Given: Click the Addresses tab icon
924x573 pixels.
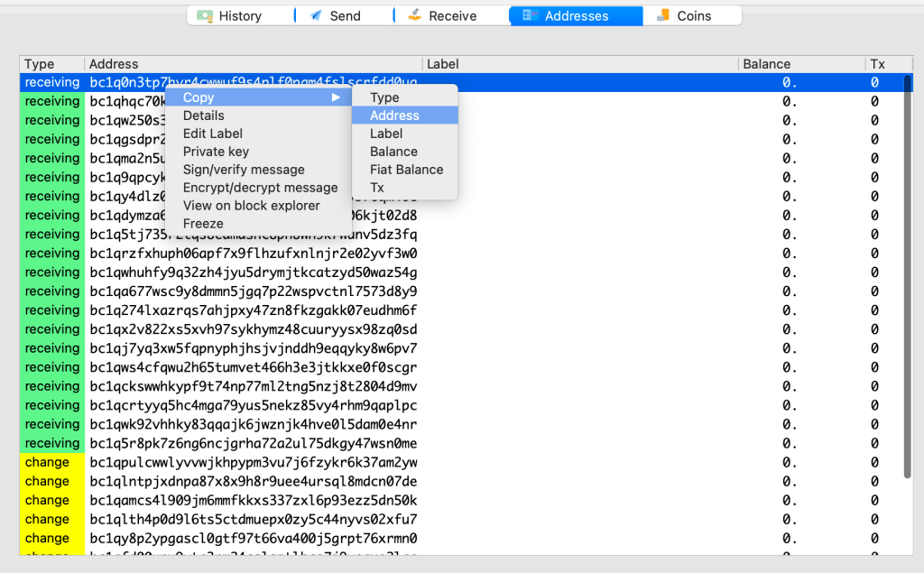Looking at the screenshot, I should tap(531, 16).
